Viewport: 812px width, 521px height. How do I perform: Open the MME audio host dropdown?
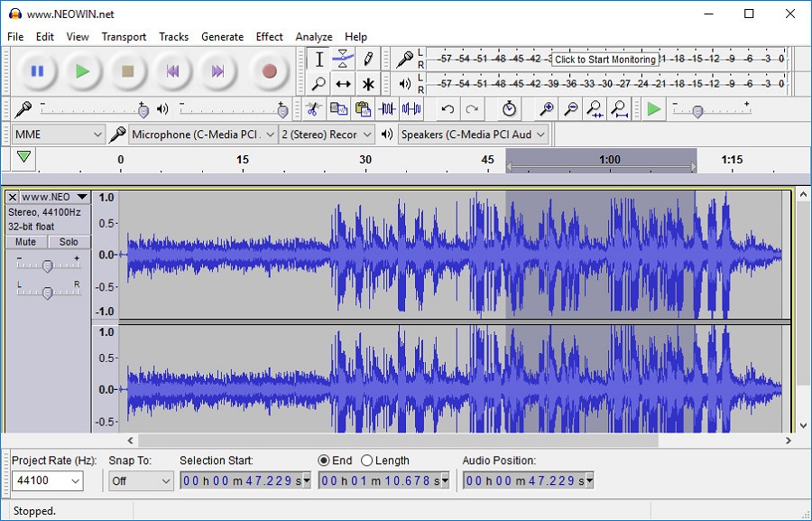point(59,135)
